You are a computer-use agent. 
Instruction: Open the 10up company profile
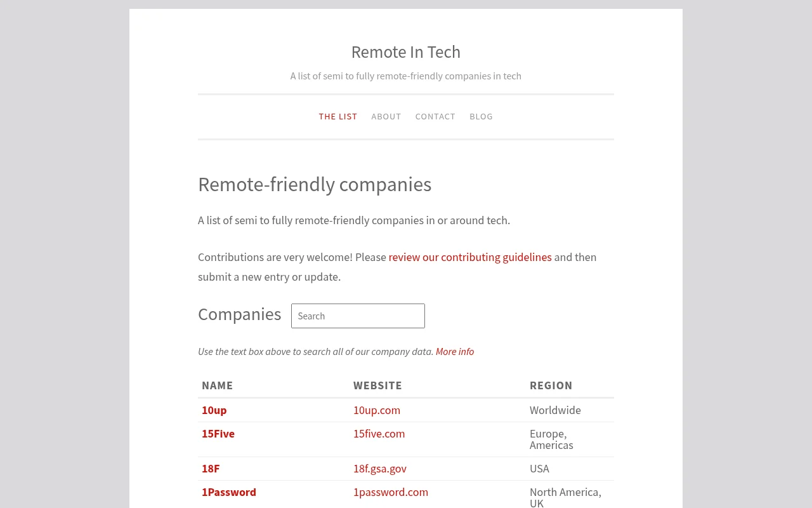pos(214,410)
